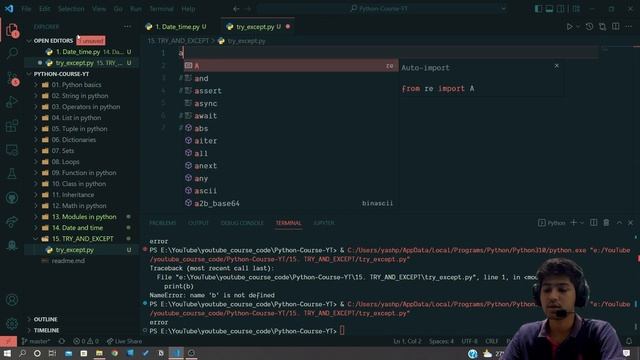Viewport: 640px width, 360px height.
Task: Open the notifications bell in status bar
Action: tap(629, 341)
